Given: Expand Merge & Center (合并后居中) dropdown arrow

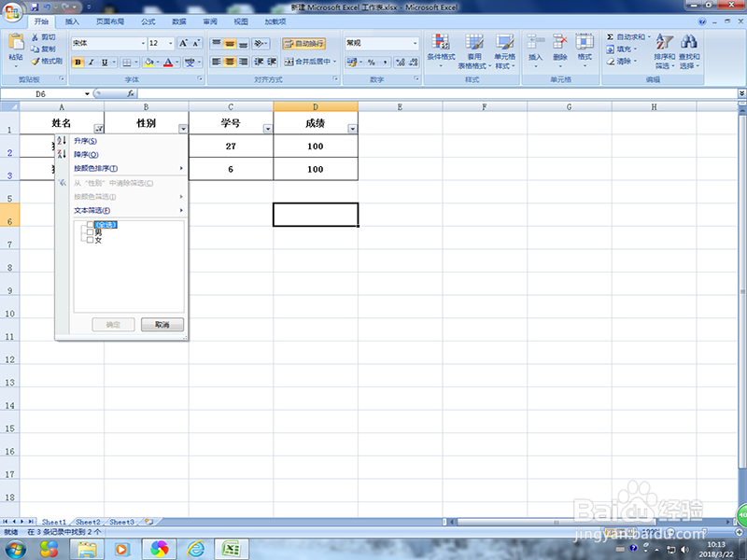Looking at the screenshot, I should 335,62.
